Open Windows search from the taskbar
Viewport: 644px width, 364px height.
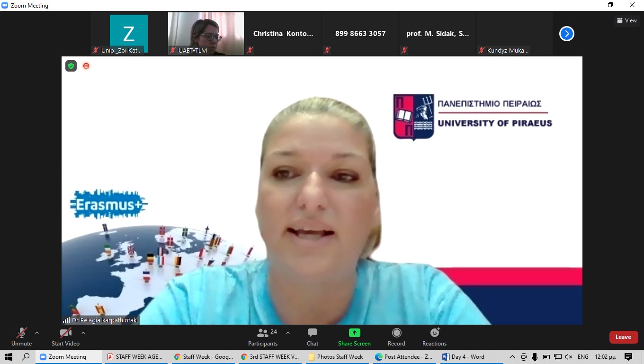[26, 357]
